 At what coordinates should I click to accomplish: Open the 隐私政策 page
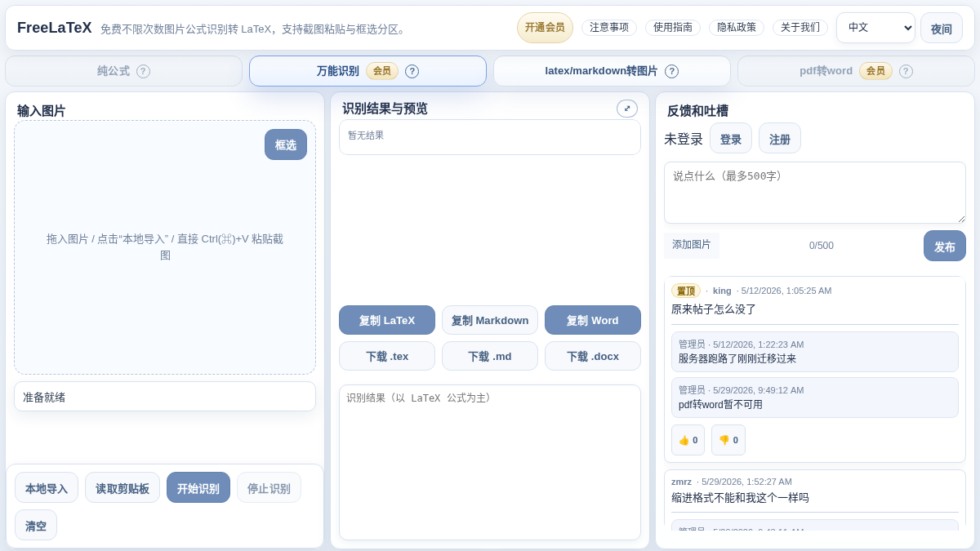pos(737,28)
